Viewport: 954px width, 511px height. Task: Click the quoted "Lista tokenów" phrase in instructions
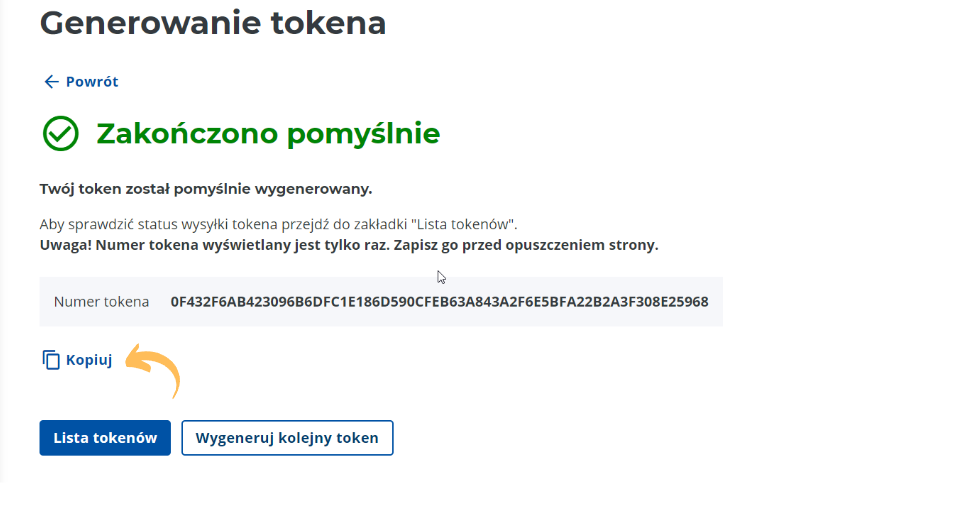coord(464,224)
